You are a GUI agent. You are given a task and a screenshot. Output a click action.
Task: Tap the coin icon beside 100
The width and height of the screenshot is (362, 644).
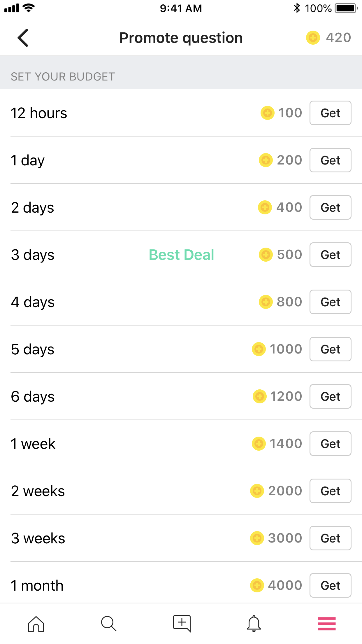267,113
